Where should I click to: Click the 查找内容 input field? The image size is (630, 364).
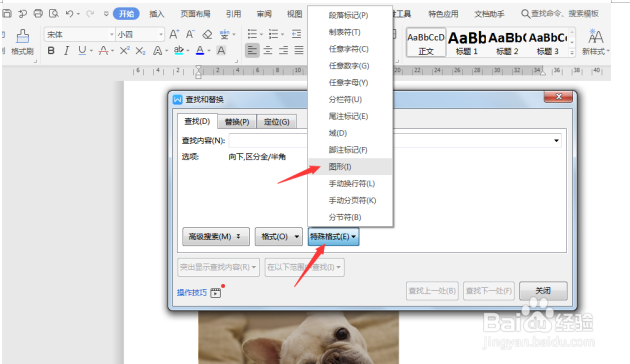395,141
